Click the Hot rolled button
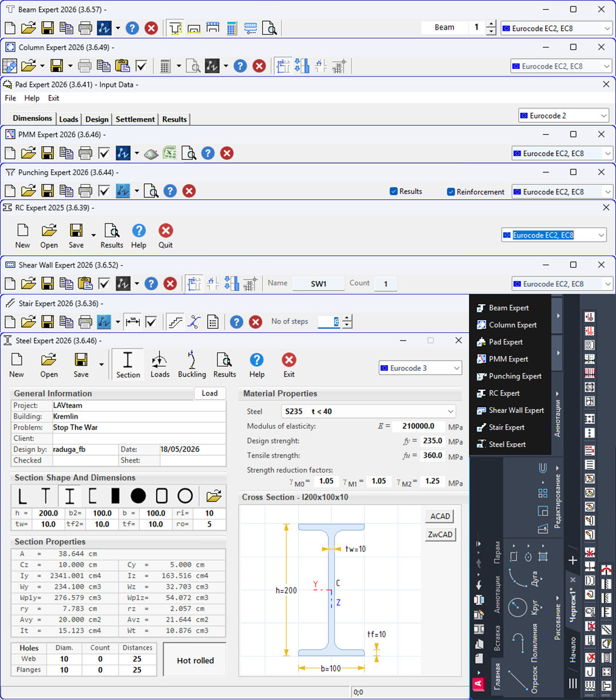This screenshot has height=700, width=616. point(195,661)
